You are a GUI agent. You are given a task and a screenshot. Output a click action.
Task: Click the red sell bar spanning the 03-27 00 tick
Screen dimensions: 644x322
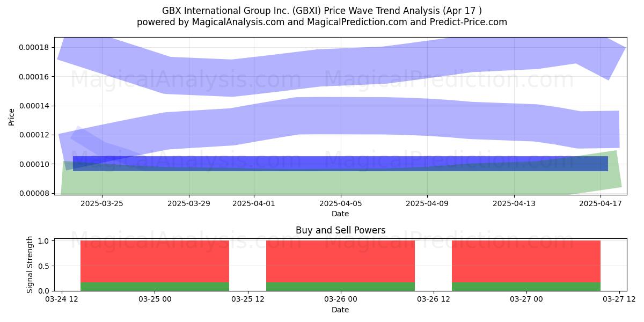(526, 261)
